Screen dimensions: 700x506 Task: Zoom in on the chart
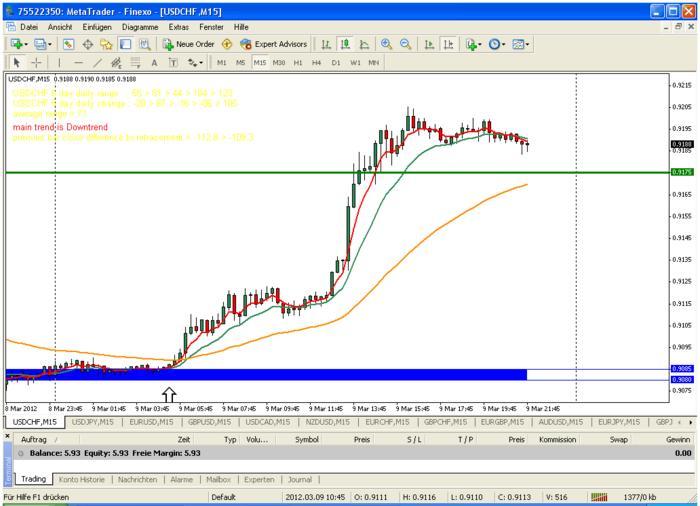[x=386, y=44]
